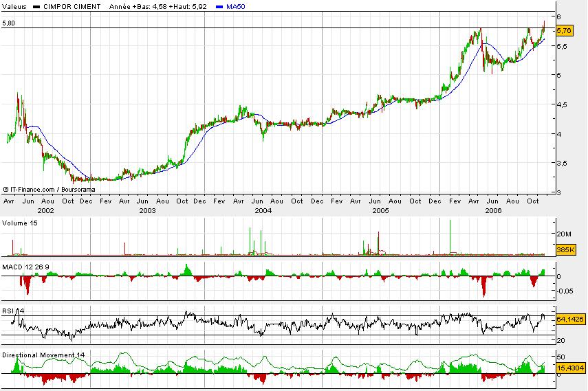Screen dimensions: 588x391
Task: Click the yellow "15,4304" Directional Movement tag
Action: (570, 368)
